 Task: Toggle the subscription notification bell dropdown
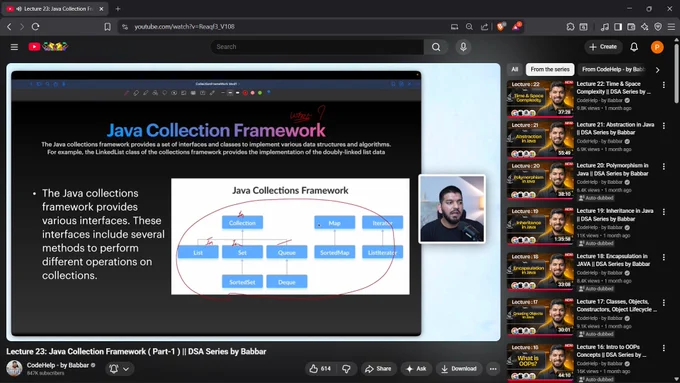coord(119,369)
